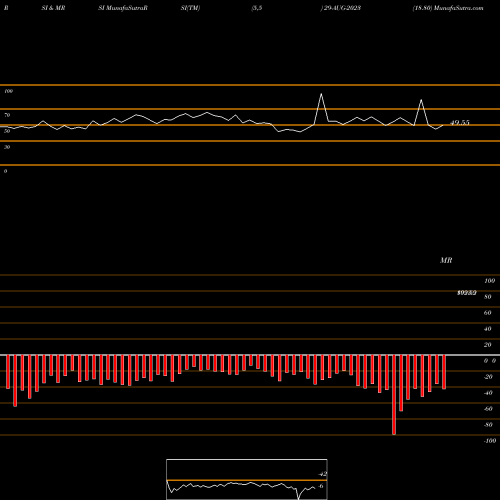Viewport: 500px width, 500px height.
Task: Click the MR axis label -60
Action: pos(488,409)
